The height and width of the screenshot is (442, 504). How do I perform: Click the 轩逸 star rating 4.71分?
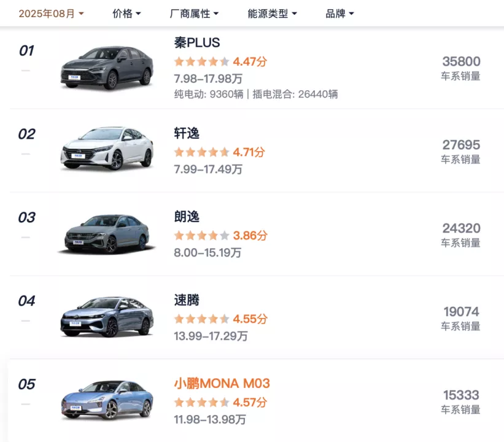pyautogui.click(x=220, y=152)
